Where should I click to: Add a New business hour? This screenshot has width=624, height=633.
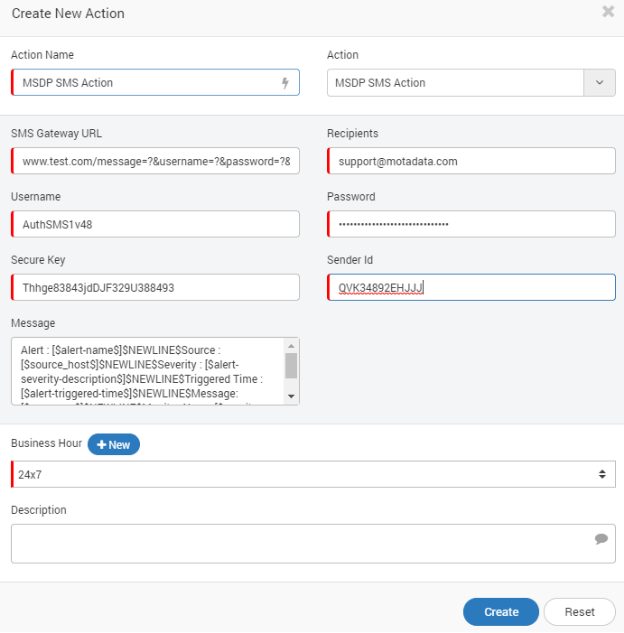coord(114,444)
